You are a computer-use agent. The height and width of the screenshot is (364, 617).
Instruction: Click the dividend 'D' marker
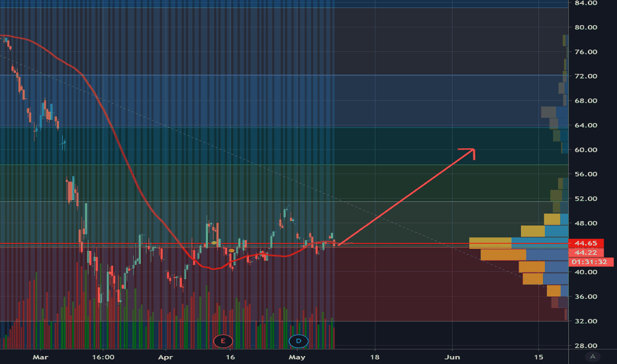(299, 341)
